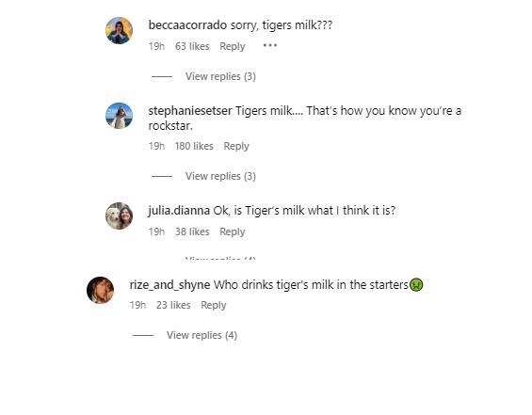Screen dimensions: 532x415
Task: Open rize_and_shyne's profile avatar
Action: pyautogui.click(x=100, y=290)
